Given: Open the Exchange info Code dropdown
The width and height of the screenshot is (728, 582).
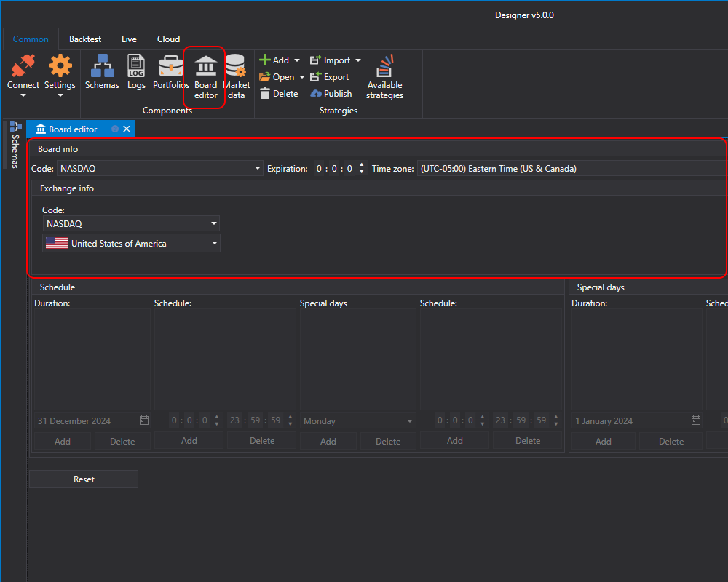Looking at the screenshot, I should point(214,223).
